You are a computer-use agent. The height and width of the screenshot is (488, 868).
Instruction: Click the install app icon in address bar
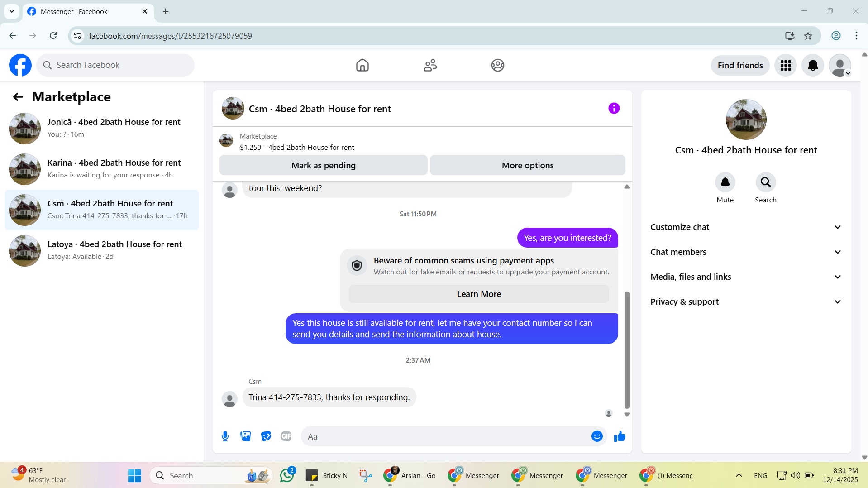pyautogui.click(x=789, y=36)
